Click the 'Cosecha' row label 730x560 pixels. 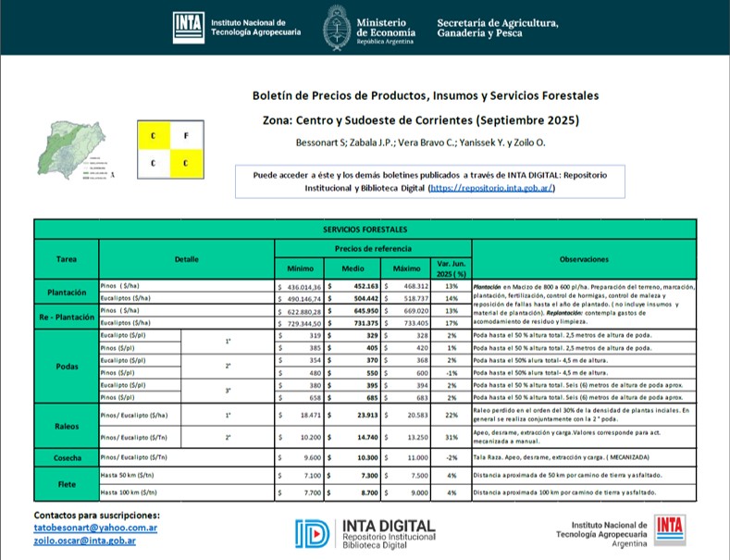click(x=66, y=457)
